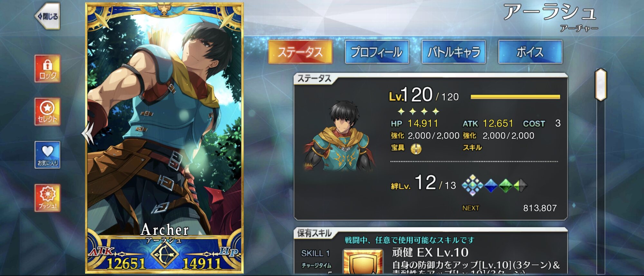Tap the left arrow on card art

click(x=88, y=133)
